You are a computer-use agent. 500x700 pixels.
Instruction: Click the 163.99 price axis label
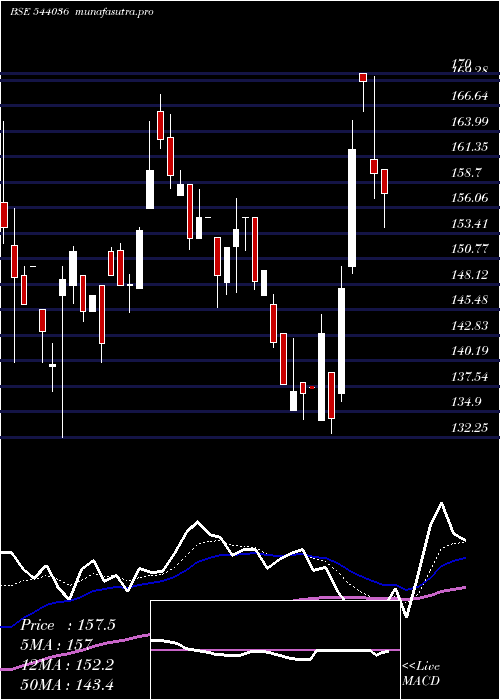point(469,121)
